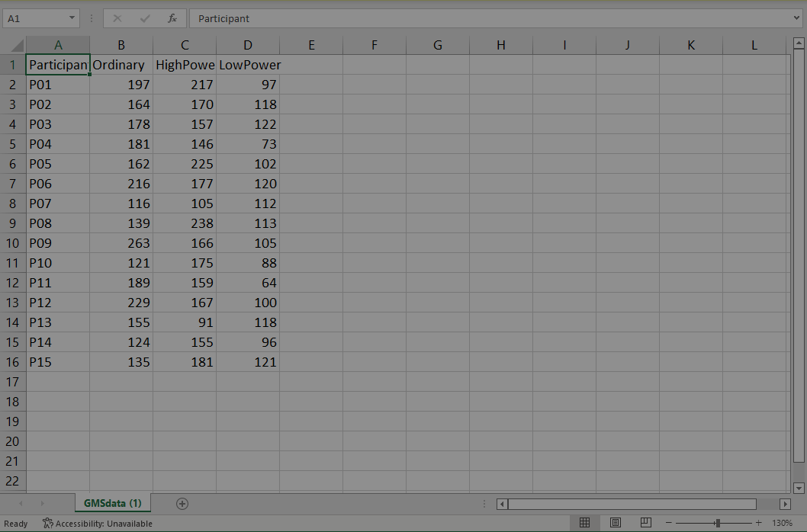807x532 pixels.
Task: Click cell containing Ordinary
Action: tap(121, 65)
